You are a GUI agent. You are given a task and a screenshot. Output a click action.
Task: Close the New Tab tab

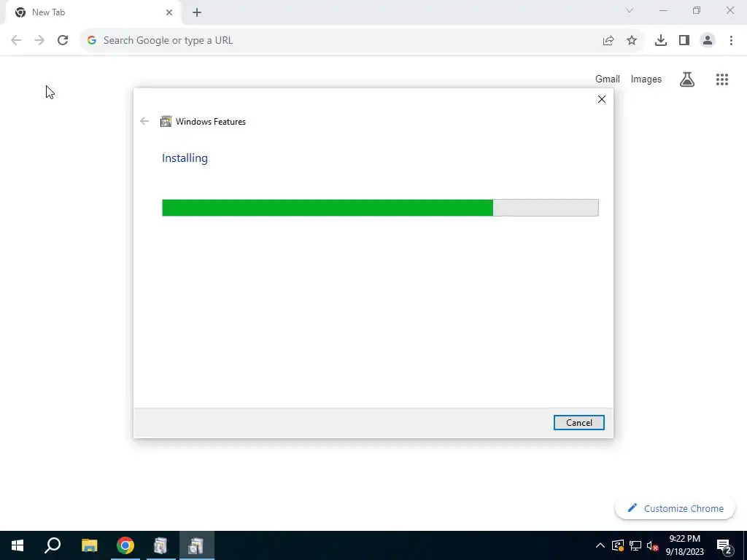(169, 12)
